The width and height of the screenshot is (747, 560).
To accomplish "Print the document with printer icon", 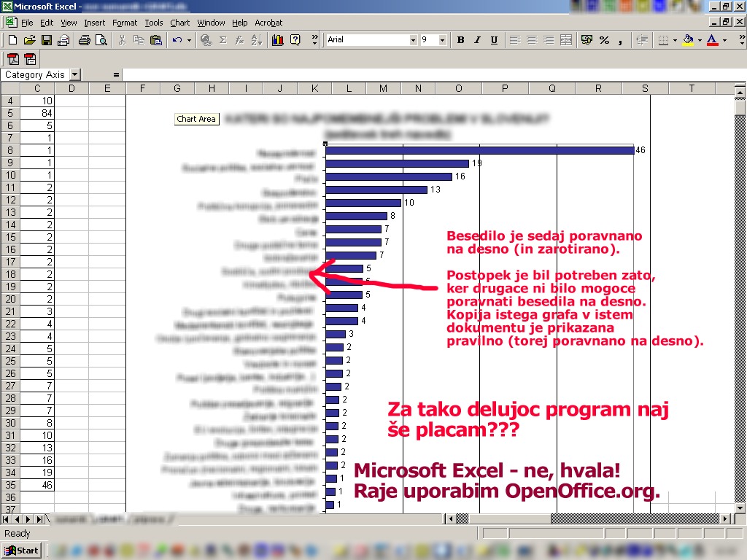I will (x=85, y=40).
